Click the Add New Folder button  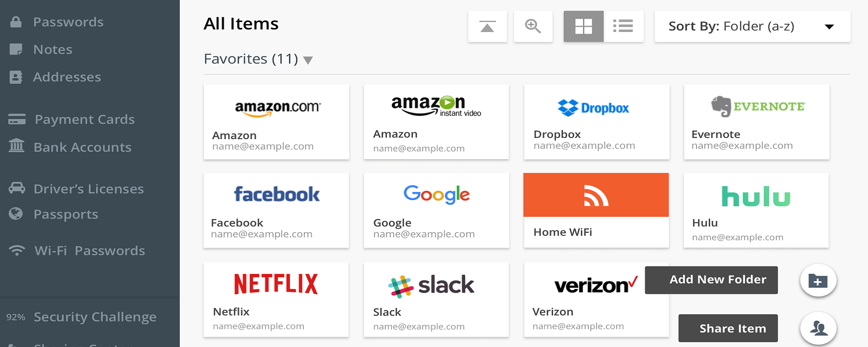711,280
